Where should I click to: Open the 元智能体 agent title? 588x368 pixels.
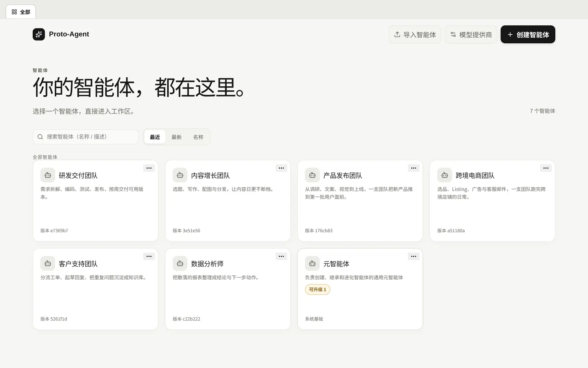click(x=336, y=264)
